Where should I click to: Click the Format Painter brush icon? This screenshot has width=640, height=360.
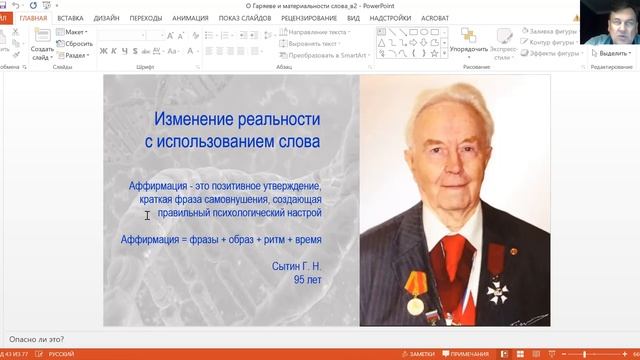coord(16,54)
